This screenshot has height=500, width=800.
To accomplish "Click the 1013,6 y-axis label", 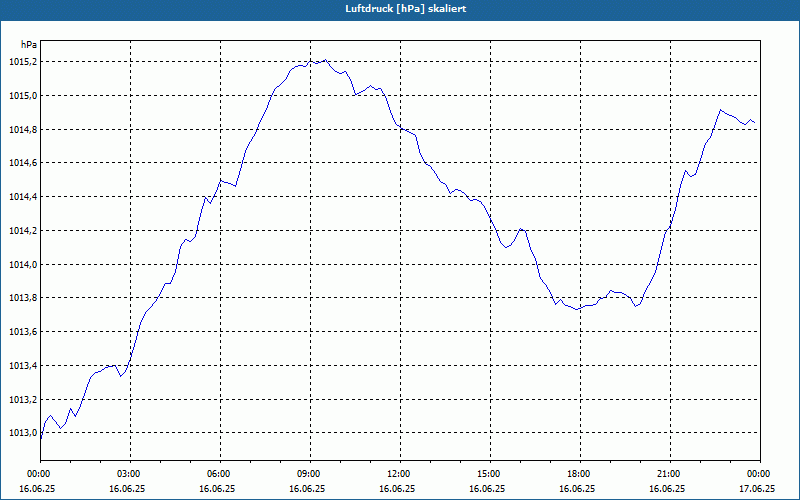I will pyautogui.click(x=23, y=332).
